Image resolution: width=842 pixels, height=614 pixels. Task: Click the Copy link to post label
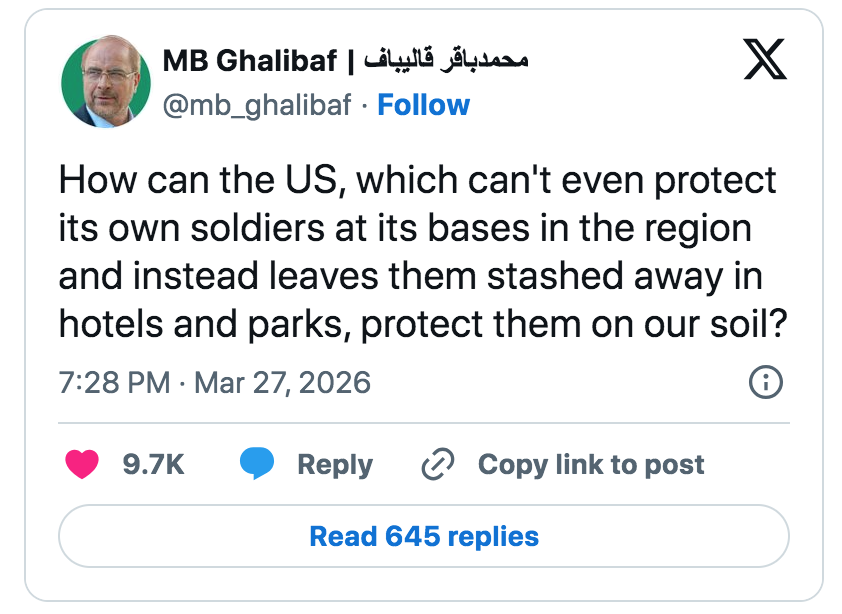[590, 464]
